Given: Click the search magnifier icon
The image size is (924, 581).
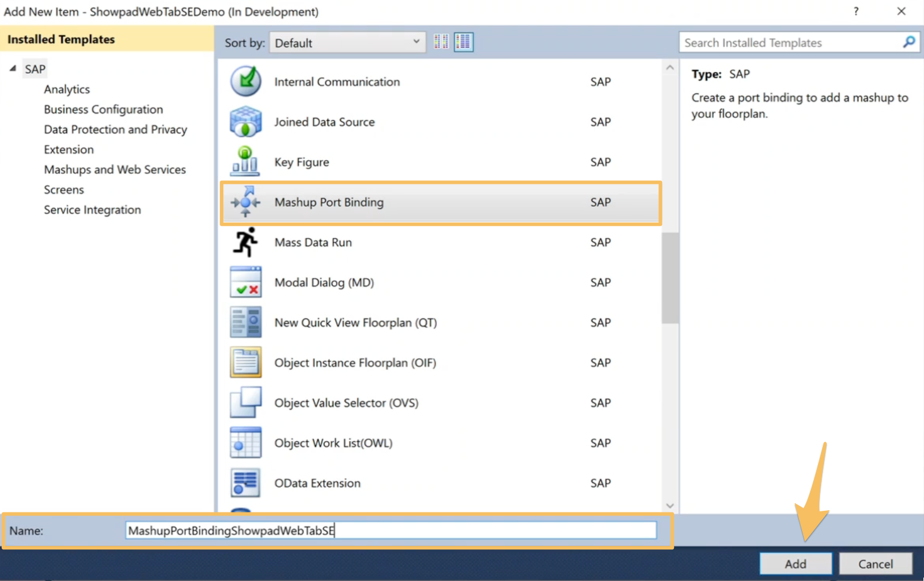Looking at the screenshot, I should click(909, 42).
